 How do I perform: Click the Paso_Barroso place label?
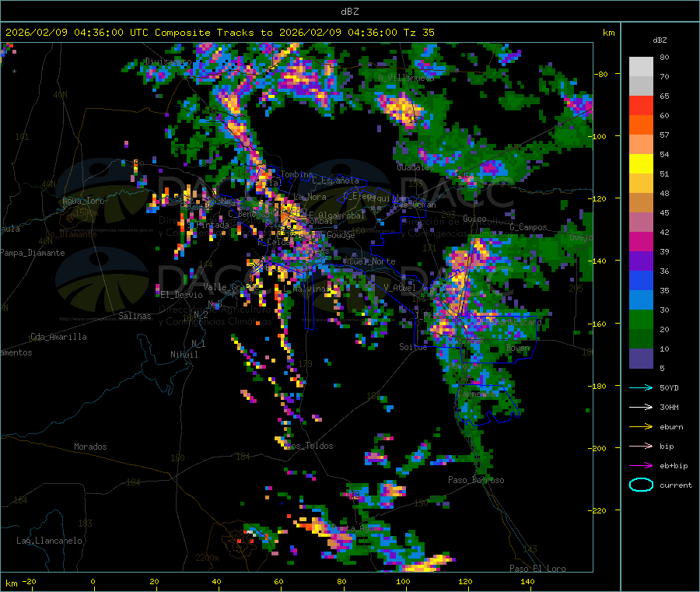coord(476,480)
